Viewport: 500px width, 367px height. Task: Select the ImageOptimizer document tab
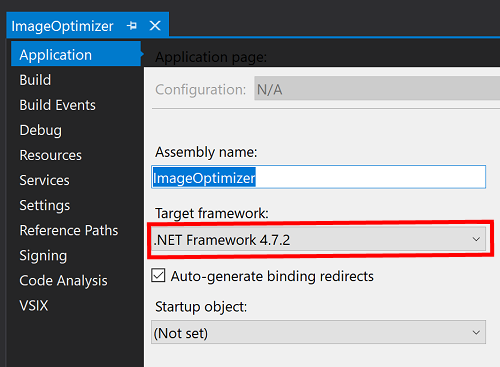62,26
